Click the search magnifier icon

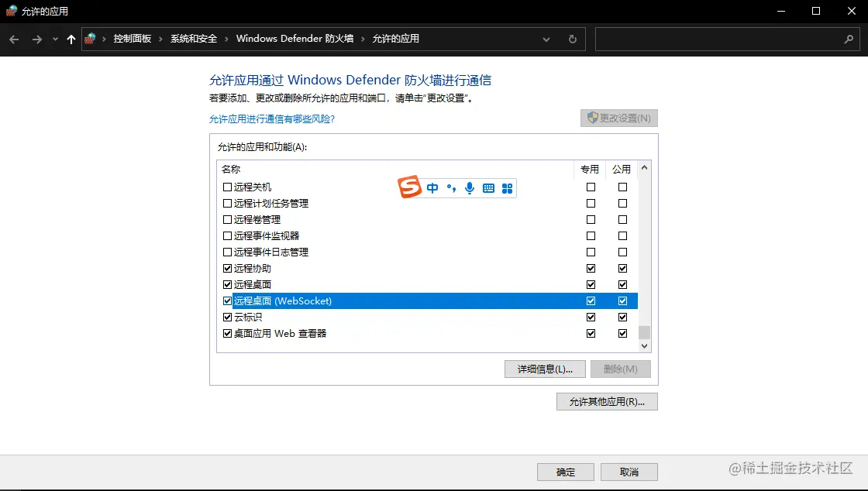tap(849, 39)
